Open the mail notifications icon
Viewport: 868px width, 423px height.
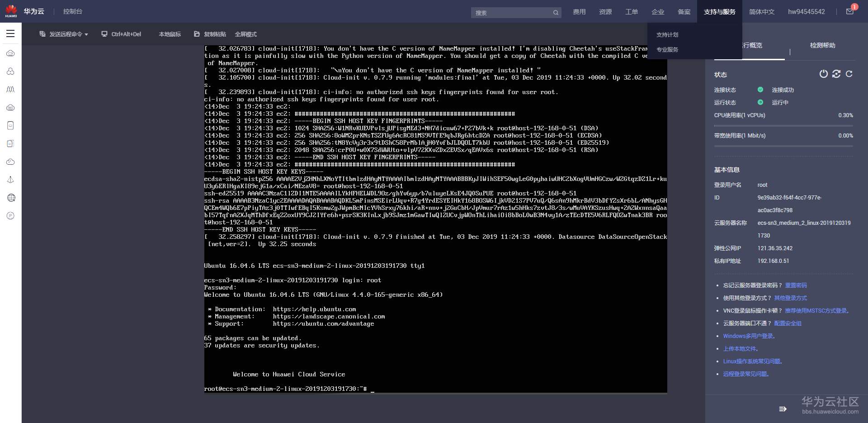point(850,11)
